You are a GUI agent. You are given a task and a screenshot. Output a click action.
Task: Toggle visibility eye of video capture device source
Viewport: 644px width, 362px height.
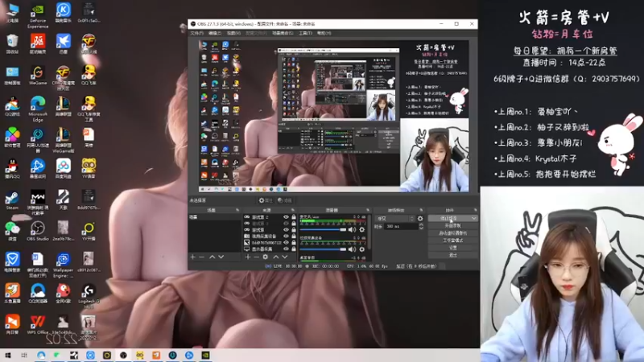286,236
